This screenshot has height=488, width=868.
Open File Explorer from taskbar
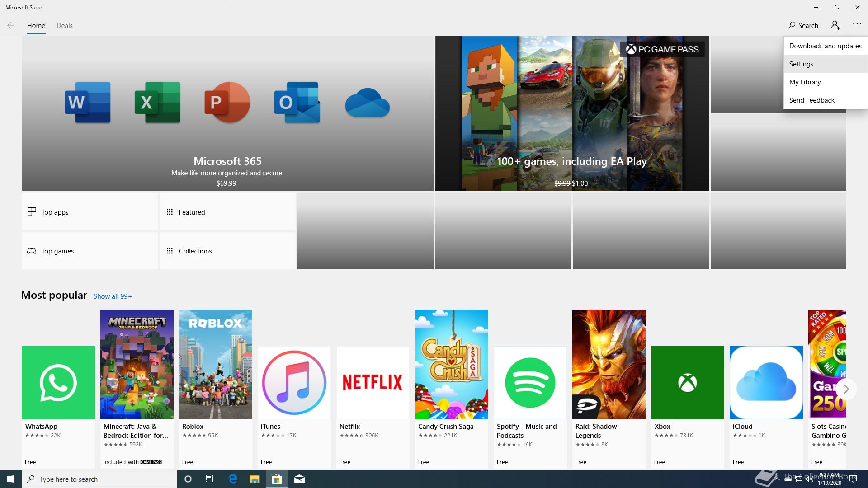[255, 479]
